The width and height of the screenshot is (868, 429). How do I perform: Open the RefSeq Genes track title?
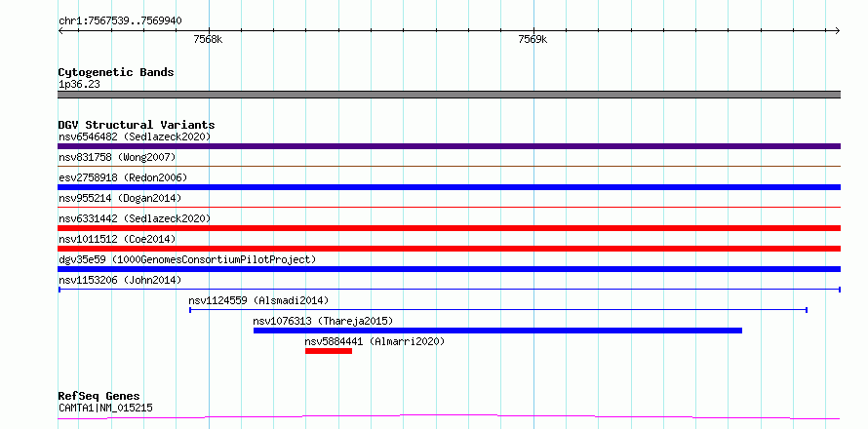click(99, 397)
